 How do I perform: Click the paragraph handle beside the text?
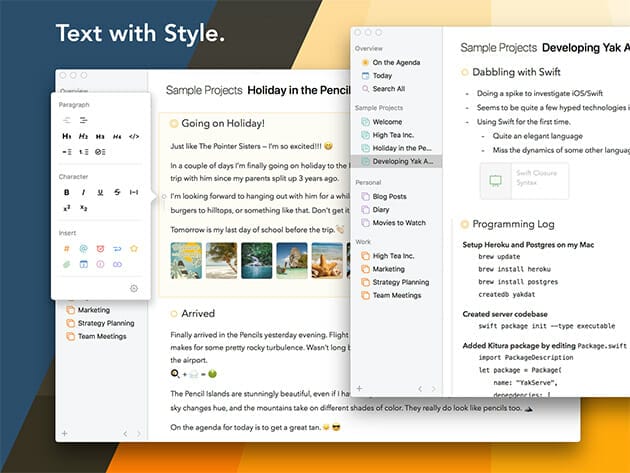(163, 196)
